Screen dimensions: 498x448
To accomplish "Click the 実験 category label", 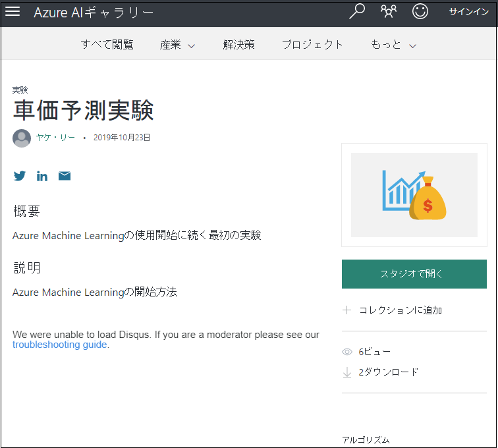I will tap(20, 90).
